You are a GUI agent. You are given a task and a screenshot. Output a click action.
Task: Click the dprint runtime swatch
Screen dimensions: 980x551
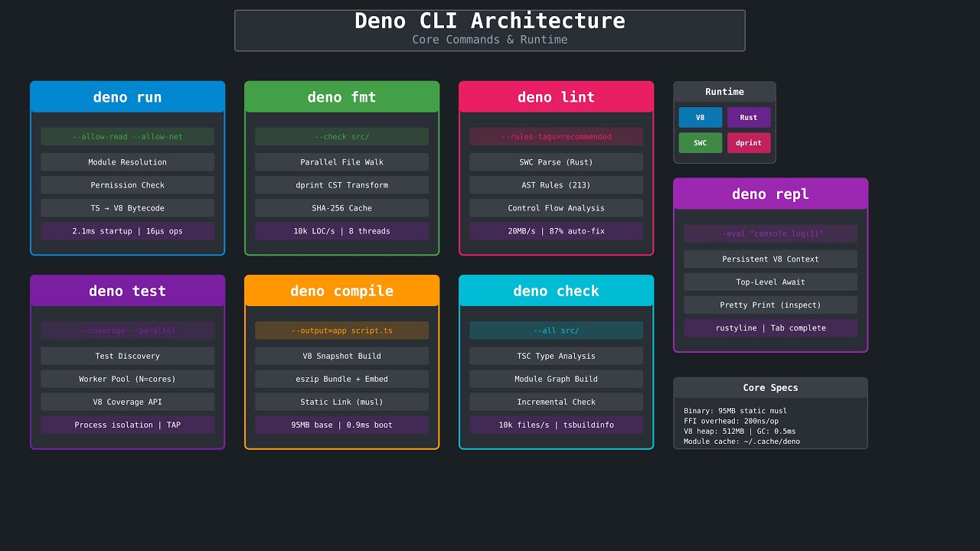pyautogui.click(x=749, y=143)
